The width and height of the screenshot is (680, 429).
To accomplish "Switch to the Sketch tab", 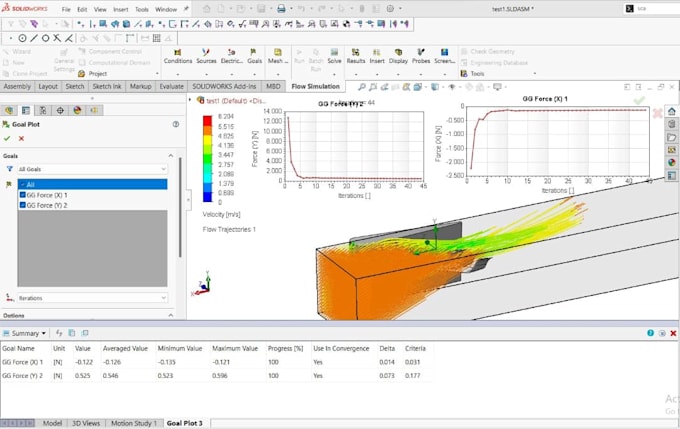I will 75,86.
